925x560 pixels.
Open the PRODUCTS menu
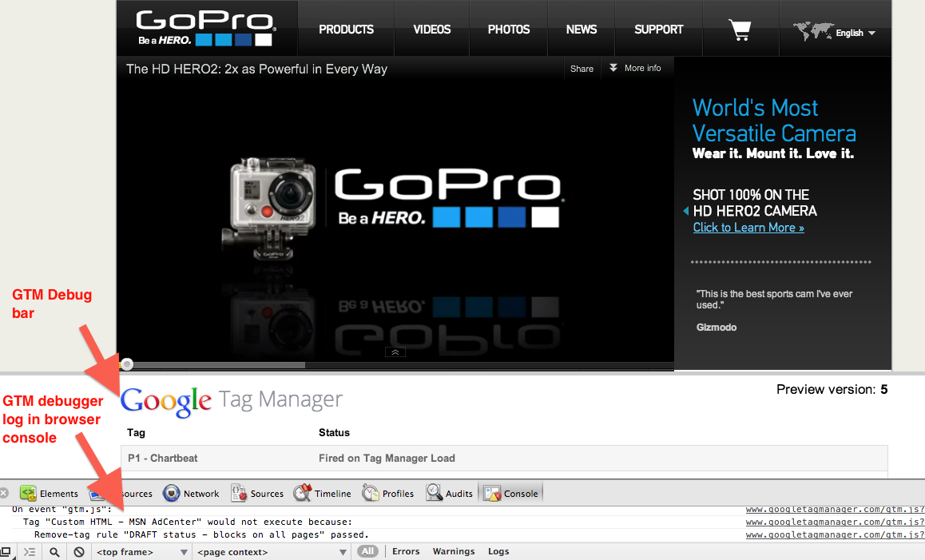(x=347, y=30)
